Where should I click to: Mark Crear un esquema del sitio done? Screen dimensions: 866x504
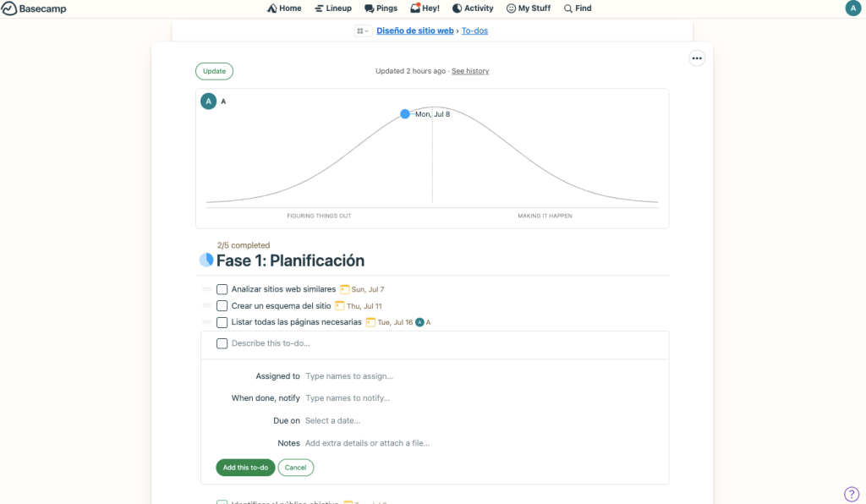point(222,306)
